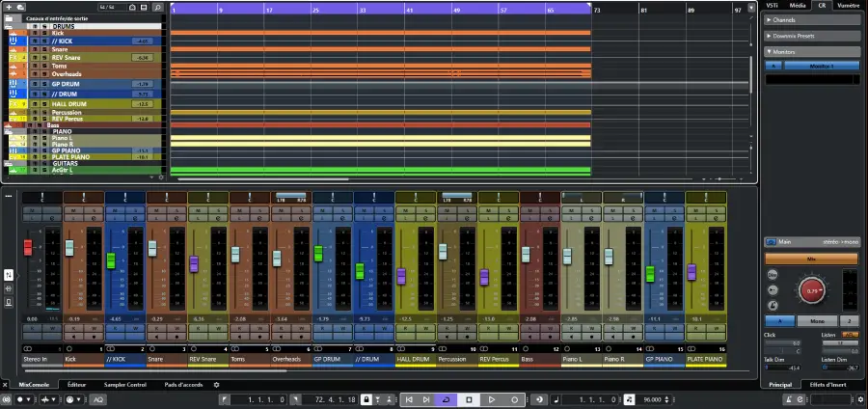Click the GUITARS folder track icon
This screenshot has width=868, height=409.
point(9,164)
